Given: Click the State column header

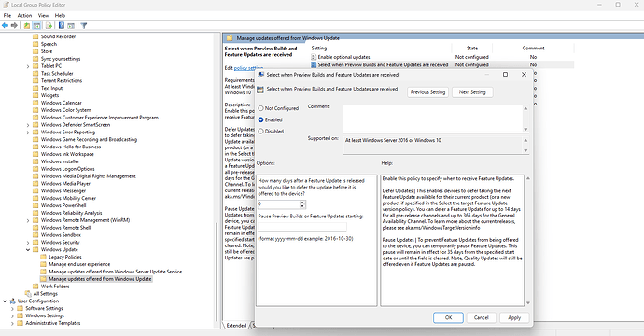Looking at the screenshot, I should coord(472,48).
